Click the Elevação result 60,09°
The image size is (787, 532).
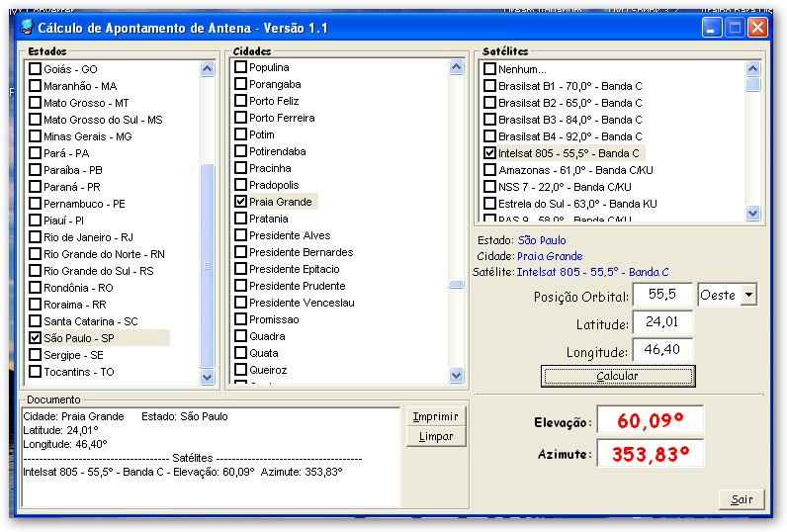(x=651, y=420)
